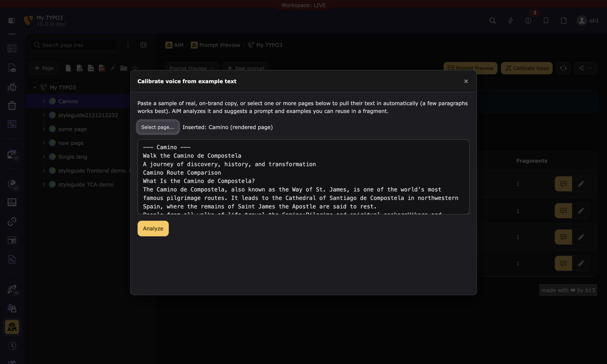Collapse the page tree panel icon
Screen dimensions: 607x364
pyautogui.click(x=143, y=45)
